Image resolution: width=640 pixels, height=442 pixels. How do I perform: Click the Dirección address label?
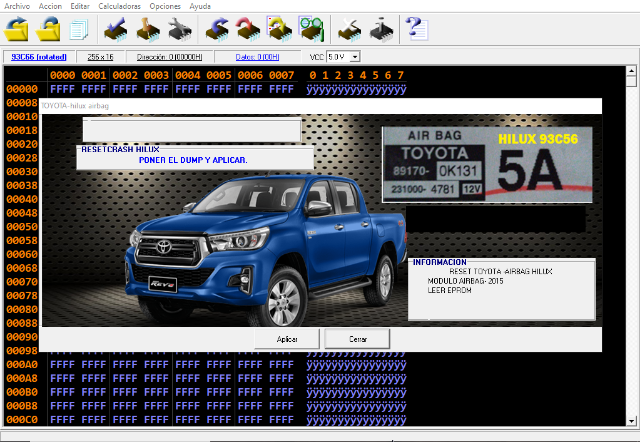tap(169, 57)
